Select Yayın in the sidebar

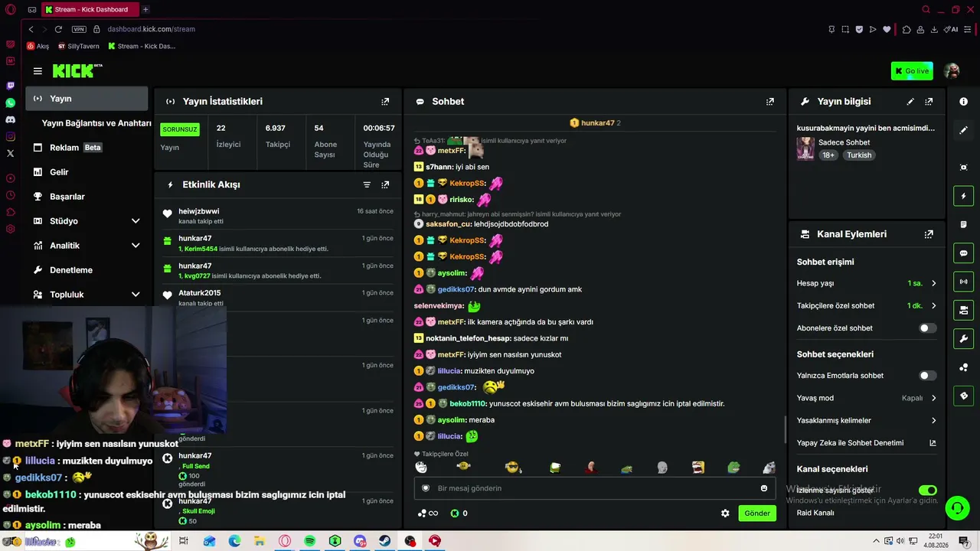coord(87,99)
